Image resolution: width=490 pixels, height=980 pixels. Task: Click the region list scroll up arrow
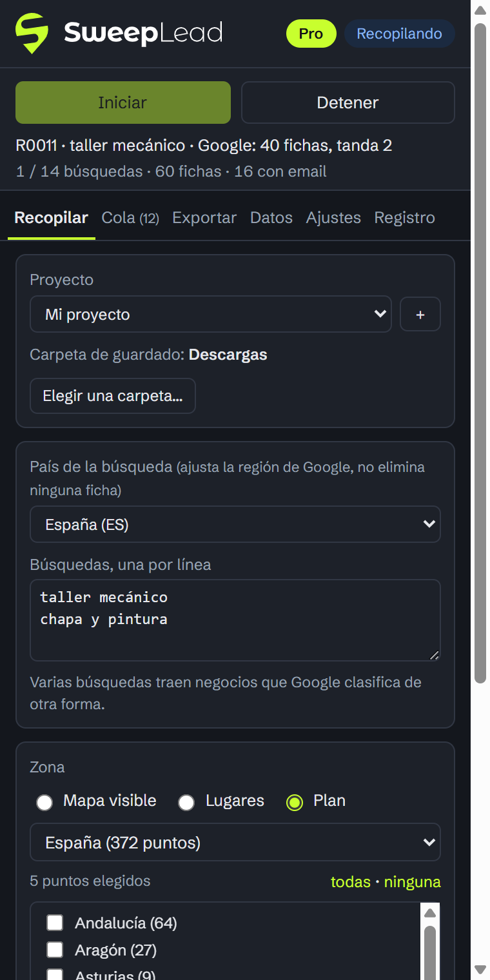click(x=430, y=913)
